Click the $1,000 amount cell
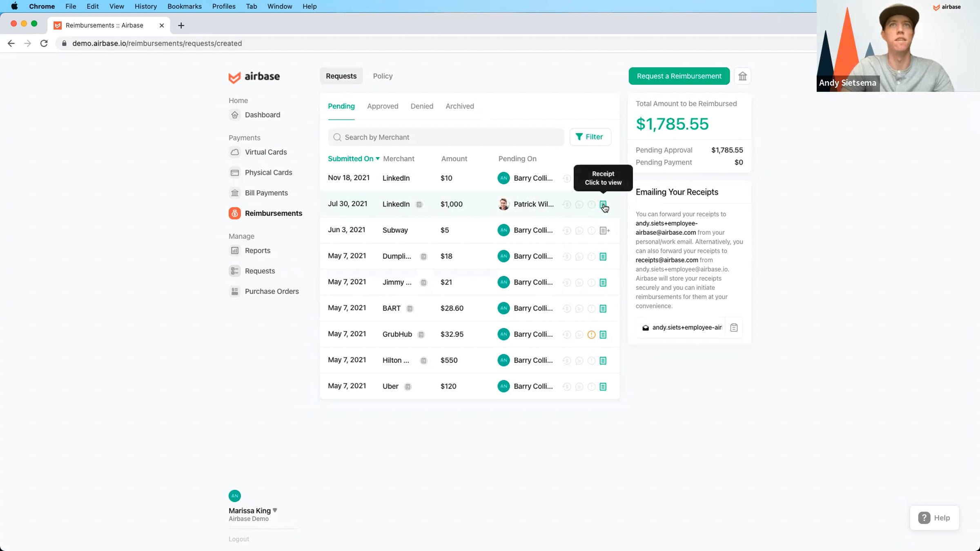 452,204
